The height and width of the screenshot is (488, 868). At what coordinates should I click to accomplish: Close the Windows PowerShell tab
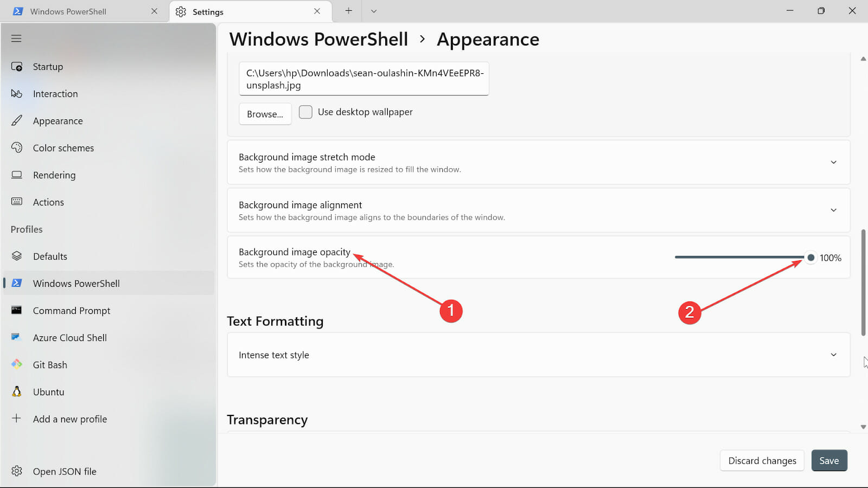click(155, 11)
